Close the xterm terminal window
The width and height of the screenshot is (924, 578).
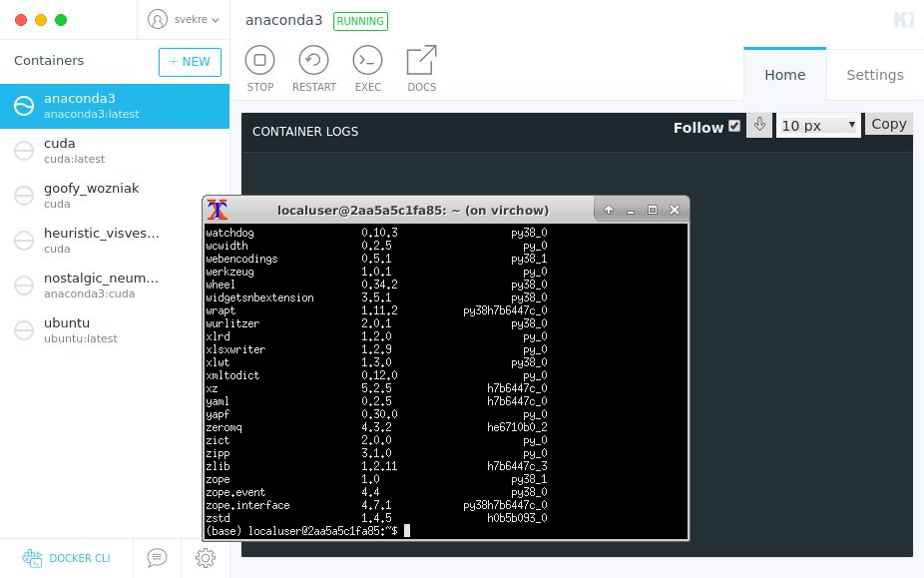point(675,210)
